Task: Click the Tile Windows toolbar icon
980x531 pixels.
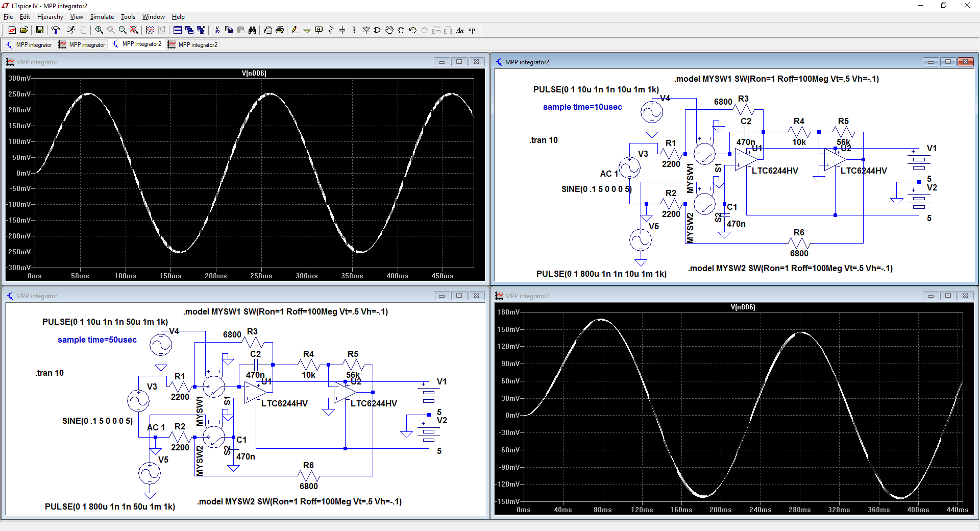Action: [178, 30]
